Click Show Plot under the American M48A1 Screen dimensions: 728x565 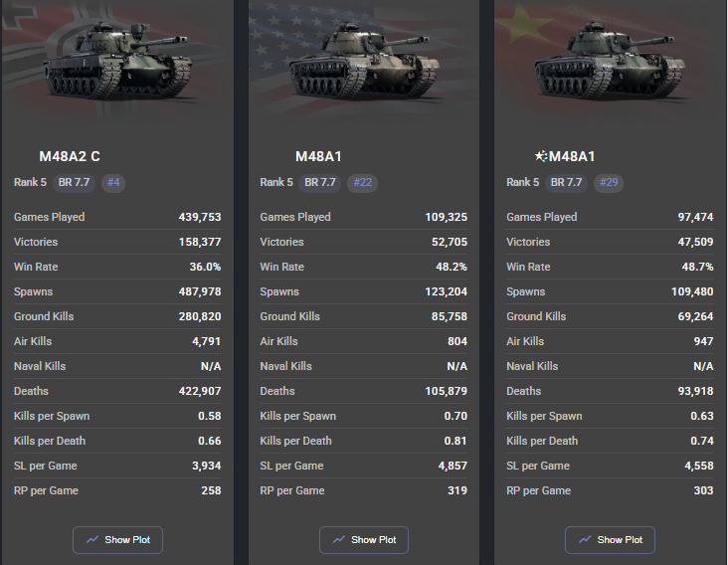pyautogui.click(x=364, y=540)
